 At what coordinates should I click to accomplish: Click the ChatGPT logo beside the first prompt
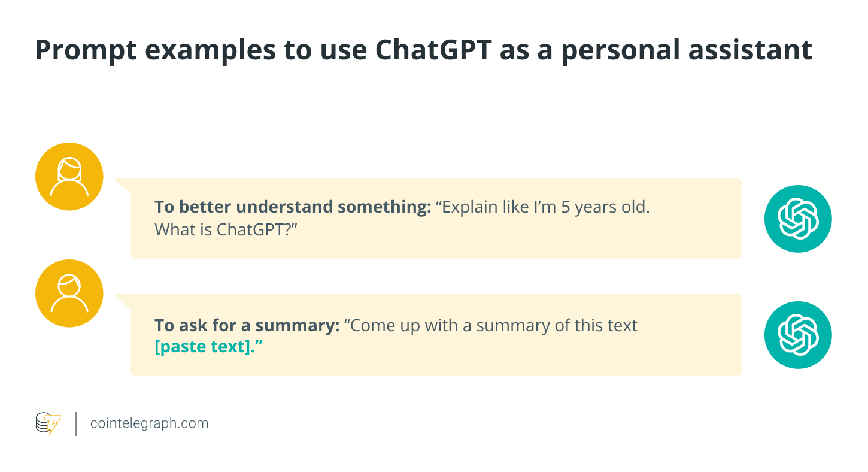[798, 219]
